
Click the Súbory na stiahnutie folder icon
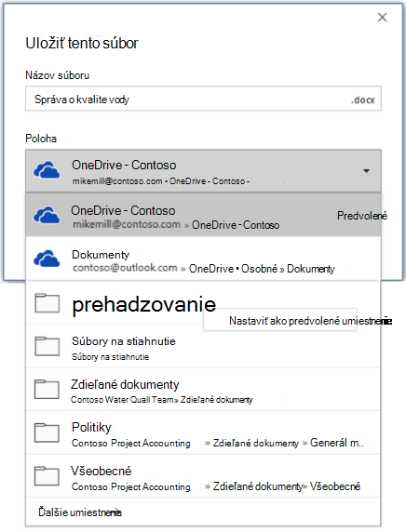(47, 346)
